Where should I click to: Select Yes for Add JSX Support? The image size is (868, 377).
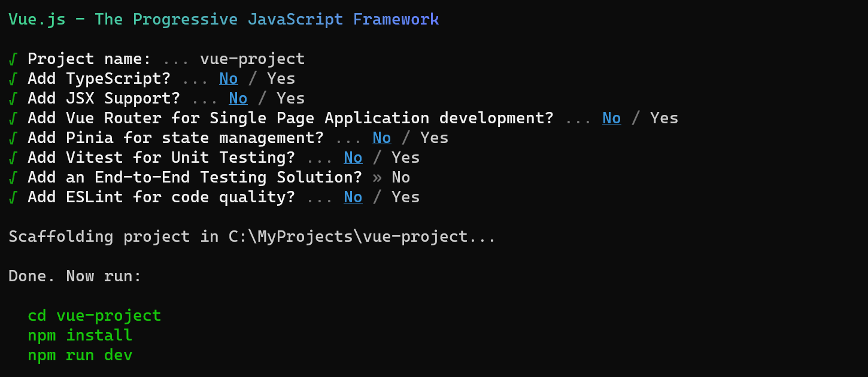coord(290,98)
